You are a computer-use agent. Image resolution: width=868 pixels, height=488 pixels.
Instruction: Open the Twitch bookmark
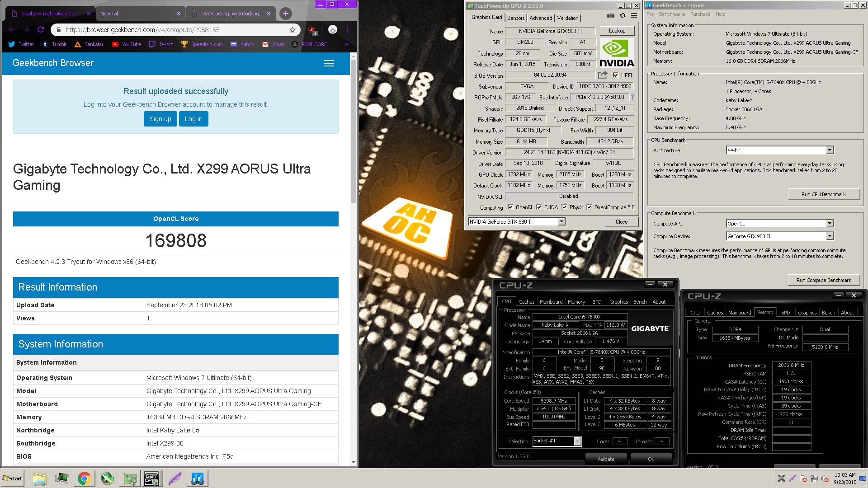point(161,44)
